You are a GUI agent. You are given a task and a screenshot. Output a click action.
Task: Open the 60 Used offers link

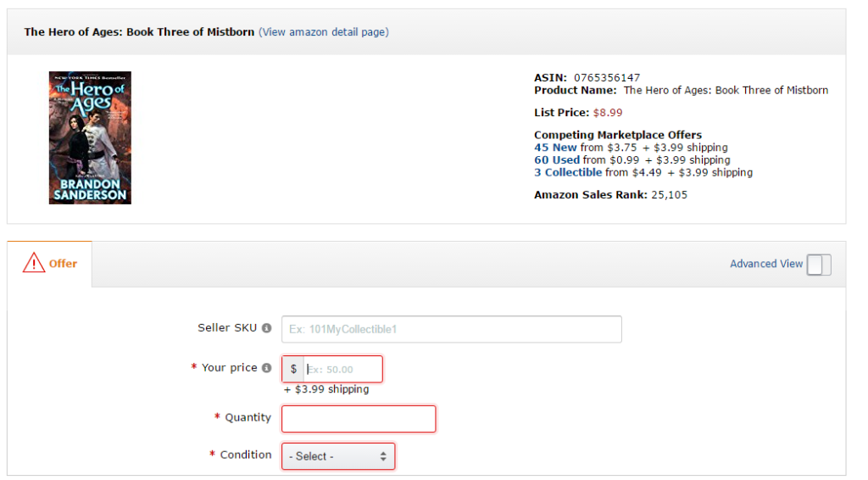(x=557, y=159)
